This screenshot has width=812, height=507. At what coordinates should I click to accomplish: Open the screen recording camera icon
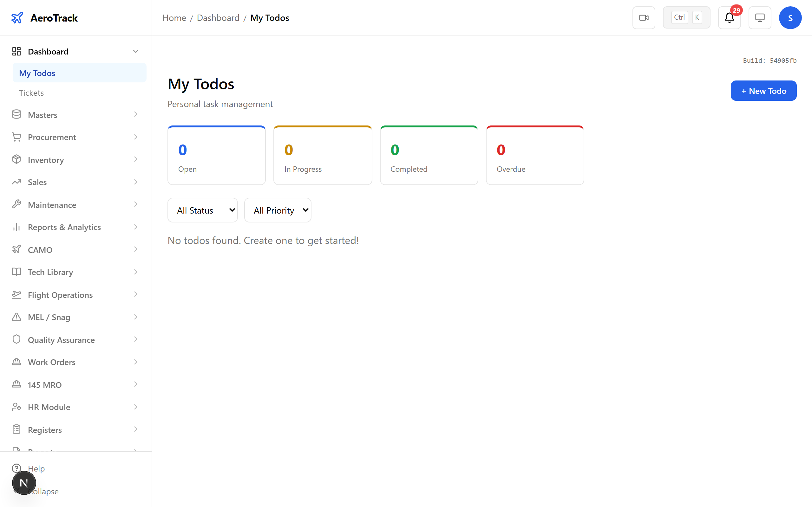(644, 17)
